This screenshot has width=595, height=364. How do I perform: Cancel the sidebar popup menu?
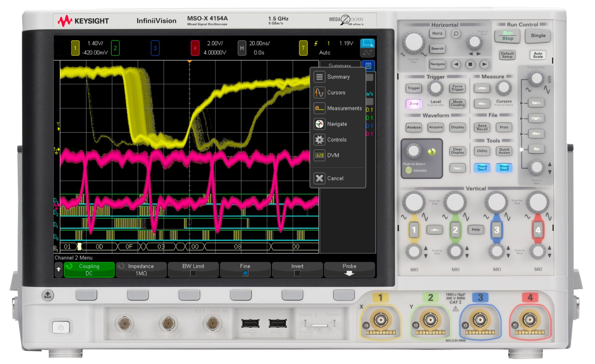[x=338, y=178]
